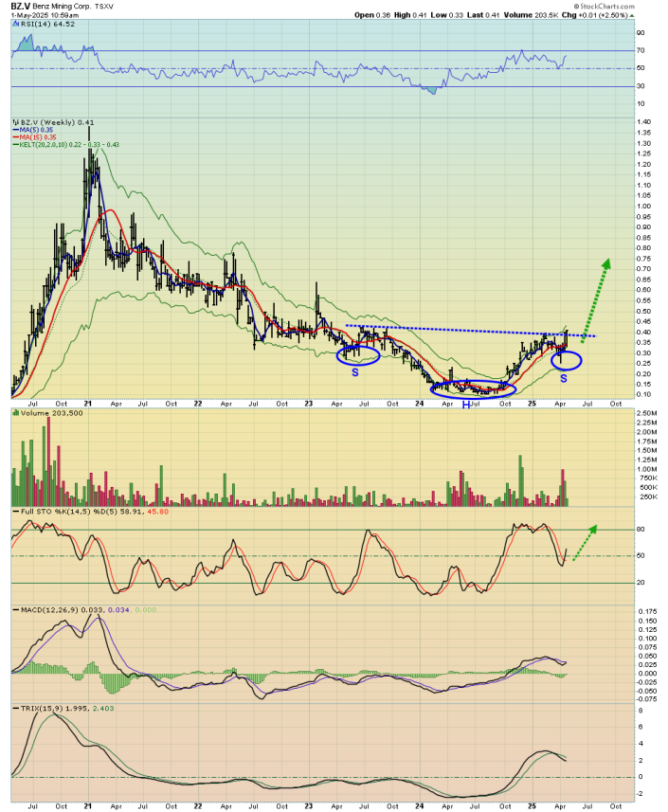Click the 8 level on the TRIX axis
Screen dimensions: 668x812
[641, 711]
